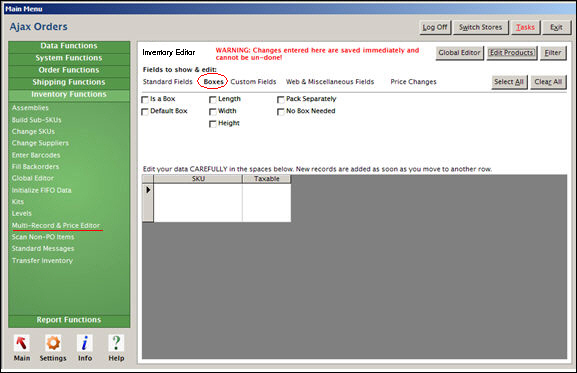Open the Global Editor button
This screenshot has width=577, height=373.
[x=459, y=53]
